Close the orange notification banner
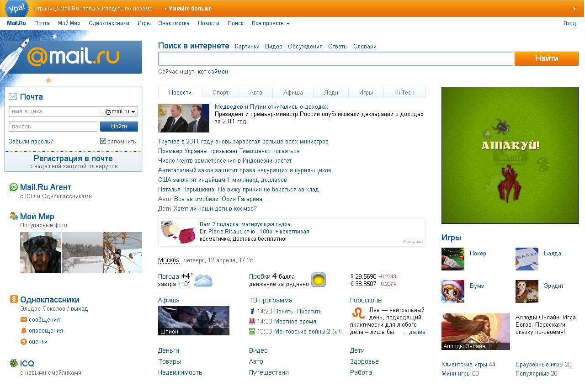This screenshot has height=392, width=585. 575,9
